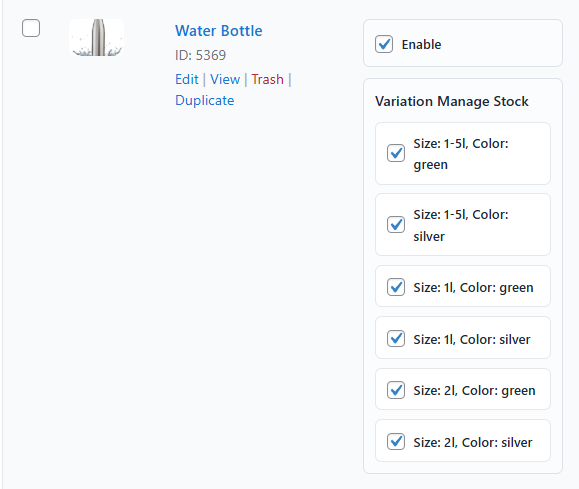Click the Variation Manage Stock heading
Image resolution: width=579 pixels, height=489 pixels.
[452, 101]
